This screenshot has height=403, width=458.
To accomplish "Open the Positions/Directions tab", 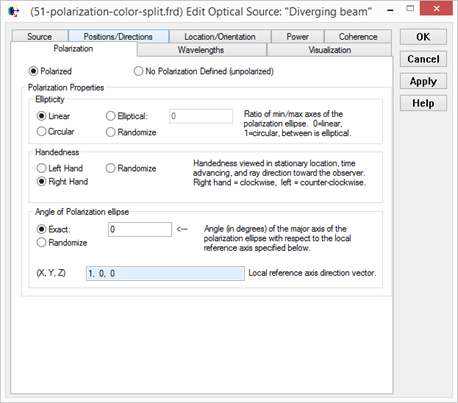I will point(118,36).
